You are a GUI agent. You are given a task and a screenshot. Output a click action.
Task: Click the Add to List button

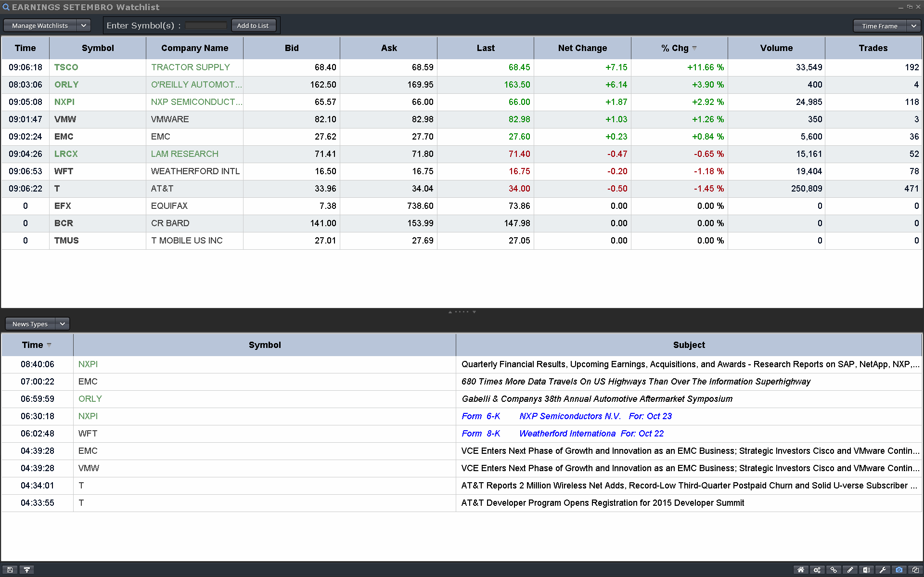253,26
